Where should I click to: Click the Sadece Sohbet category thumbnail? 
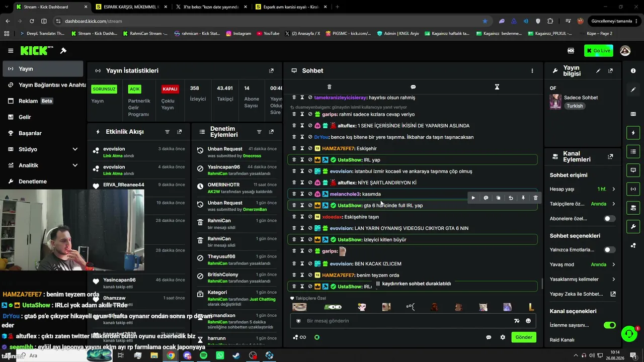click(555, 102)
